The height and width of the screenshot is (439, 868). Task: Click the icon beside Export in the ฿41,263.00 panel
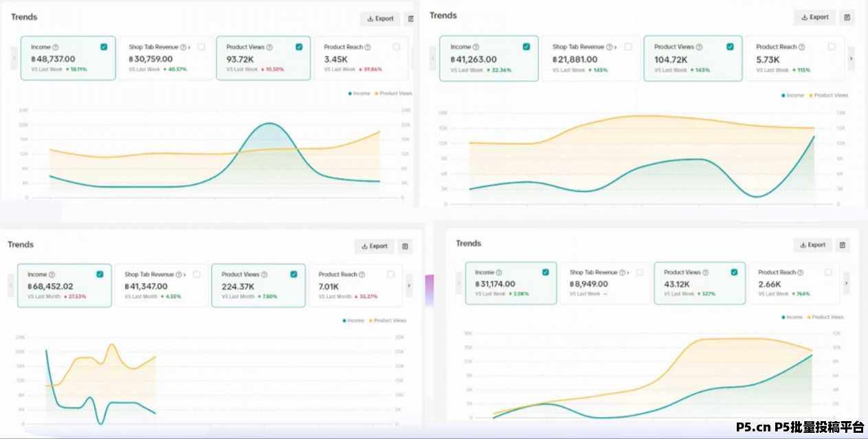[847, 17]
